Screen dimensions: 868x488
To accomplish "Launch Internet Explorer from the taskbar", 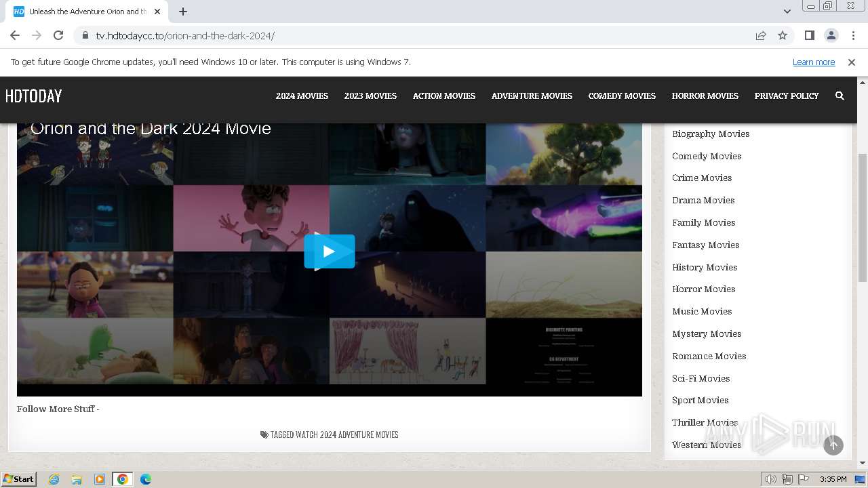I will click(x=54, y=479).
